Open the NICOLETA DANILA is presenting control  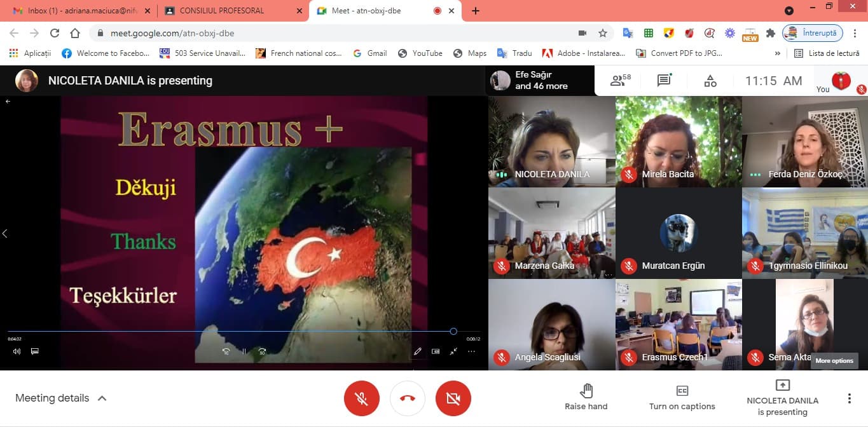(783, 398)
